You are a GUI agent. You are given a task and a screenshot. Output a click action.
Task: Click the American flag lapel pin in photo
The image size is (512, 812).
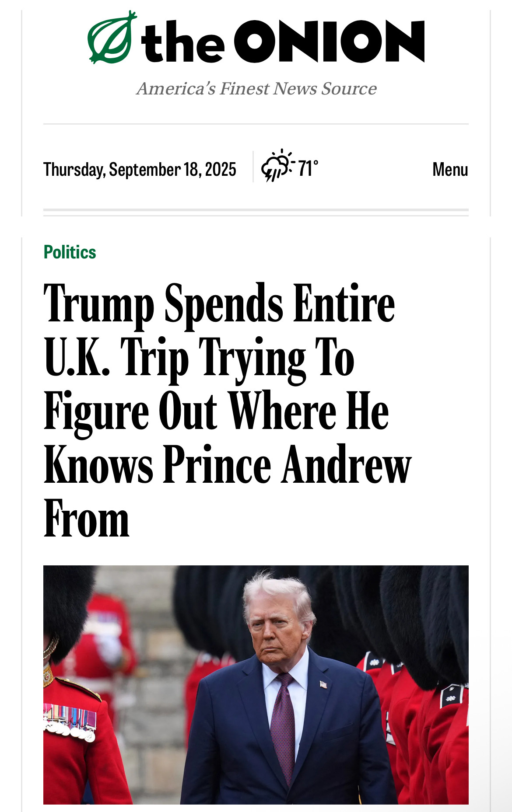pos(323,684)
